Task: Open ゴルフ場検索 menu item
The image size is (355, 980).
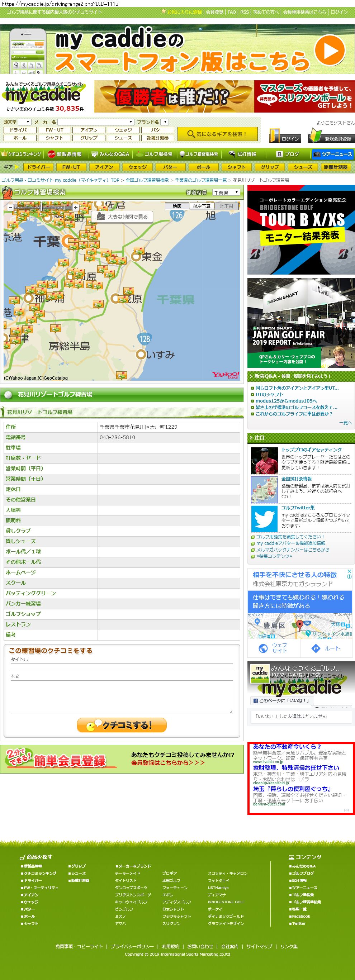Action: [x=155, y=154]
